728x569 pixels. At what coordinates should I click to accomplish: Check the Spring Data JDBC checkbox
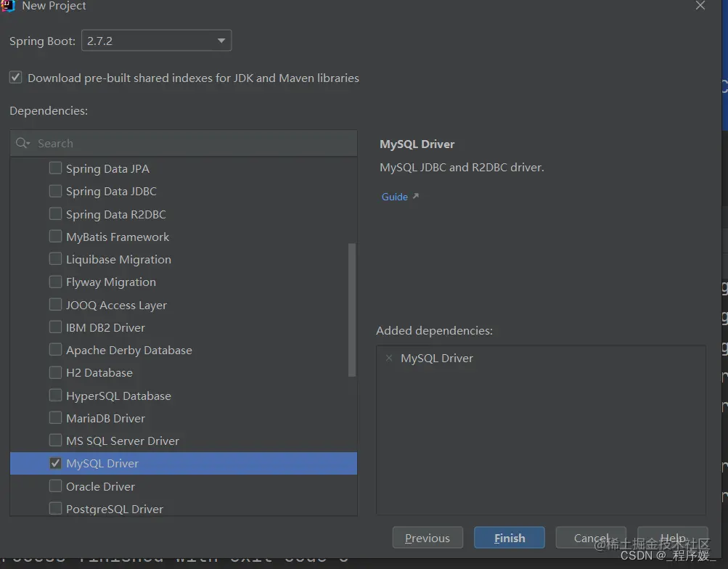pos(55,191)
